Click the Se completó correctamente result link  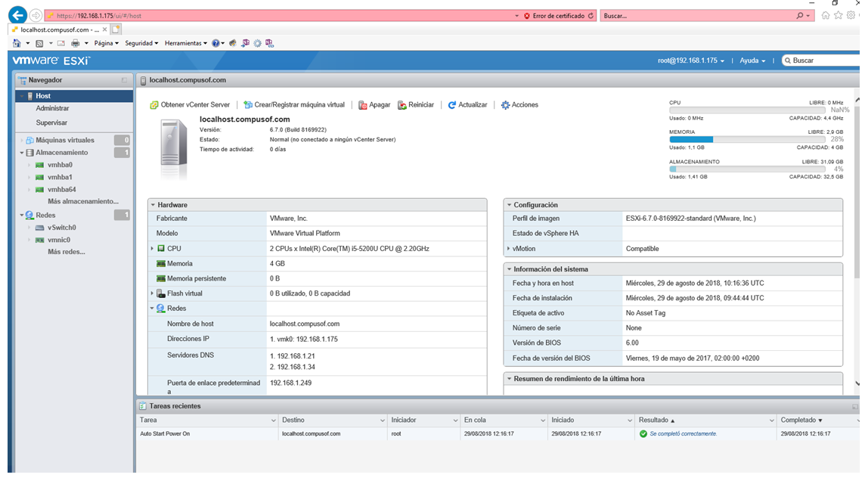[683, 434]
